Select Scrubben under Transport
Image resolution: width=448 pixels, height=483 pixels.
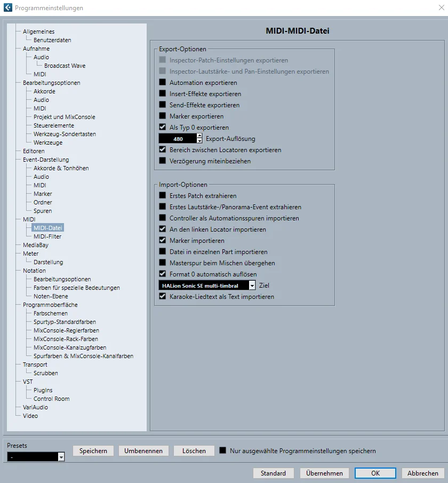coord(45,373)
